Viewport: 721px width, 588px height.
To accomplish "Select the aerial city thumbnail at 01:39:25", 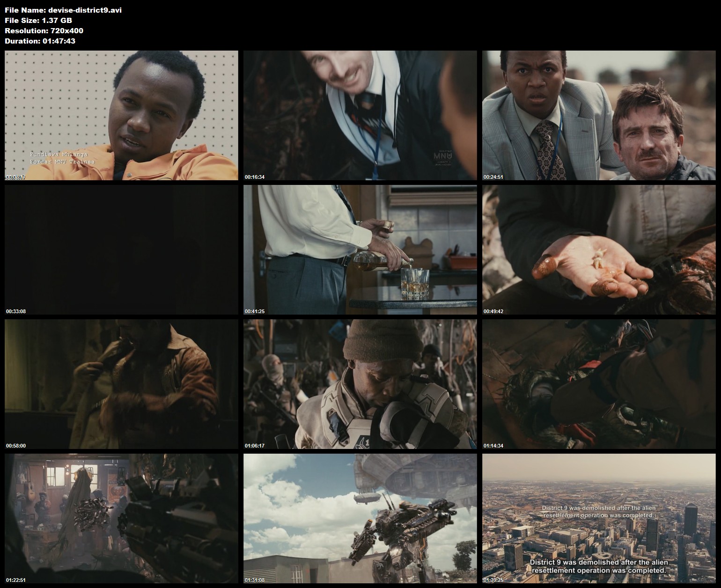I will pyautogui.click(x=599, y=519).
